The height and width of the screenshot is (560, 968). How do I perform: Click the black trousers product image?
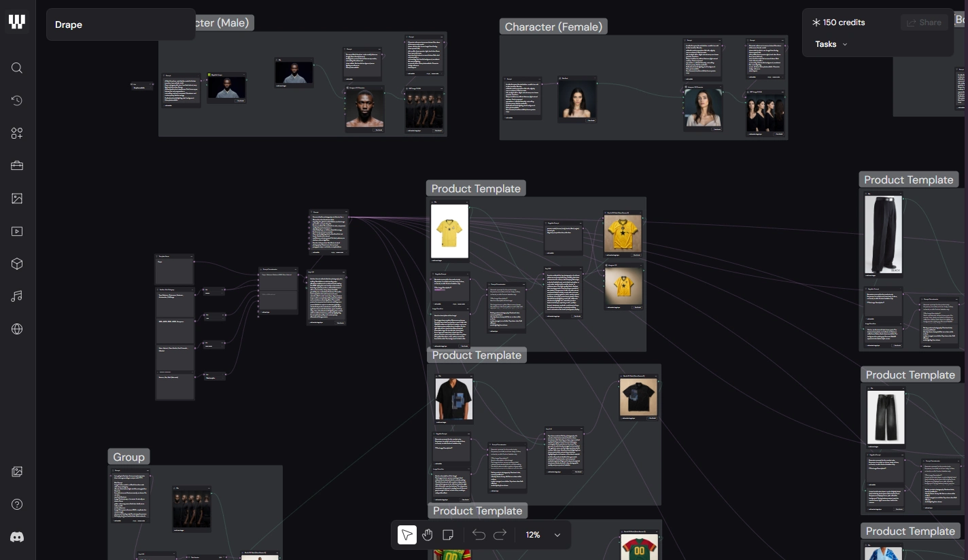coord(883,234)
